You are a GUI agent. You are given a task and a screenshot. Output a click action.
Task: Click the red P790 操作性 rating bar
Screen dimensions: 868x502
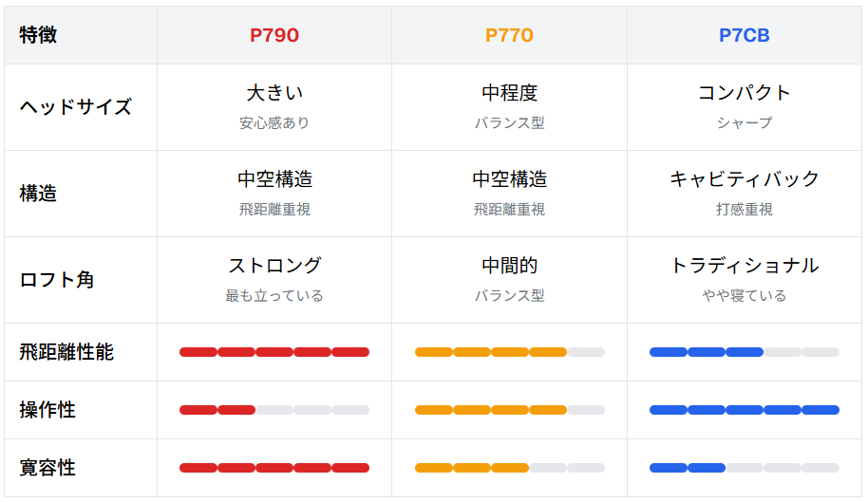(274, 410)
